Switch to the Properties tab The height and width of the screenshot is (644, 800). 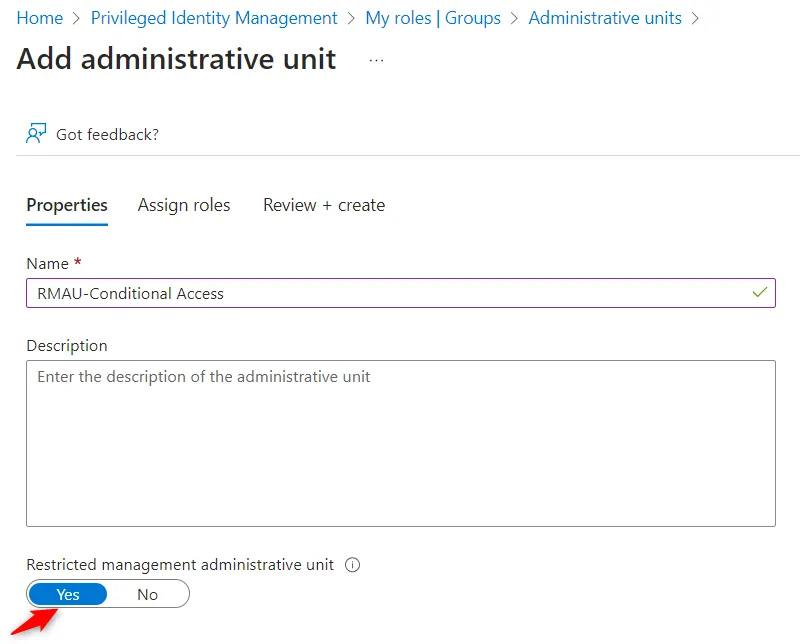click(67, 205)
